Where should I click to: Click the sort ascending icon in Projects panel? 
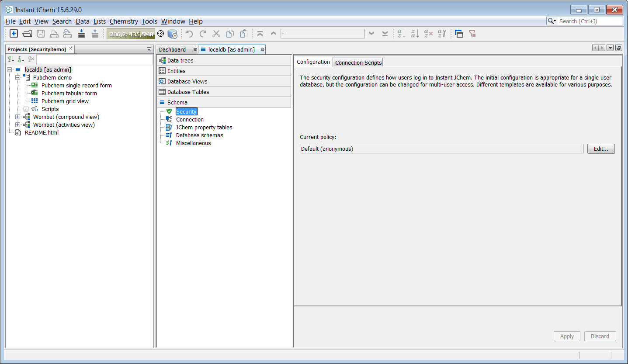tap(11, 59)
